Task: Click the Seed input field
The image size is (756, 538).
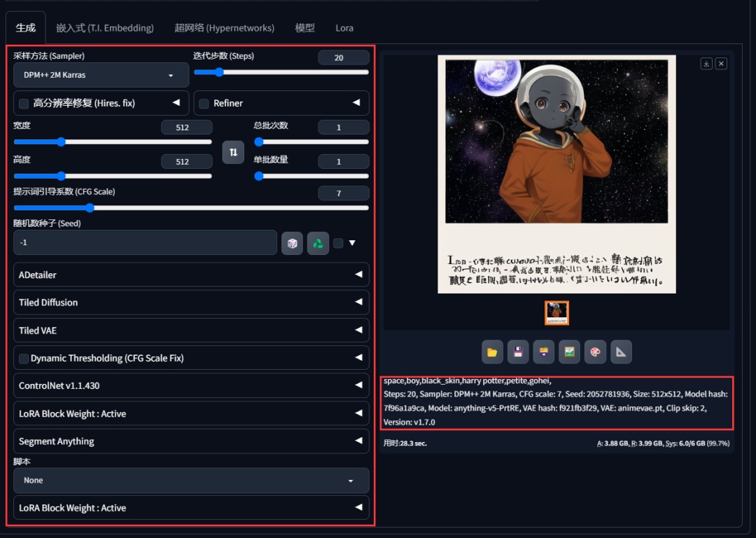Action: point(144,242)
